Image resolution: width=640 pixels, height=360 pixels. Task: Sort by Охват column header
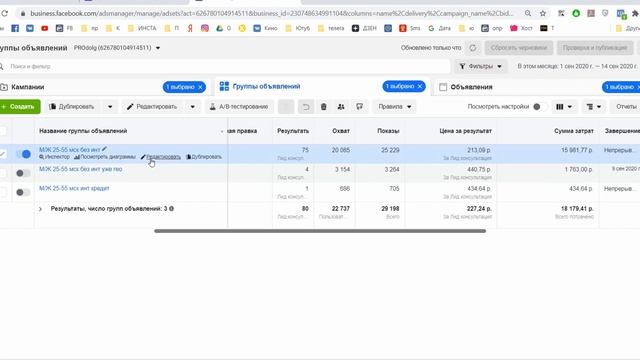click(x=341, y=131)
